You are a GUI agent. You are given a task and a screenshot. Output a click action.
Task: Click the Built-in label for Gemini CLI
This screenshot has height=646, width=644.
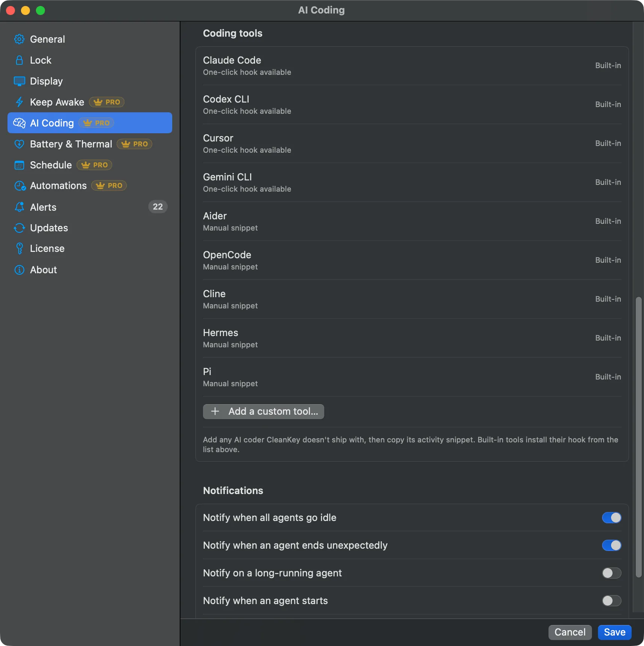608,182
